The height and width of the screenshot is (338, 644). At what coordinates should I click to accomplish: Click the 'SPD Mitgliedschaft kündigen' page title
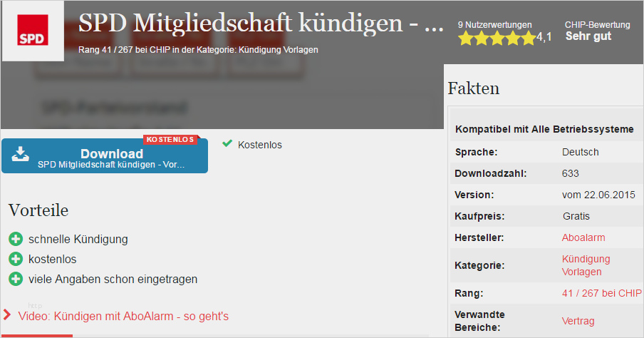[x=261, y=23]
